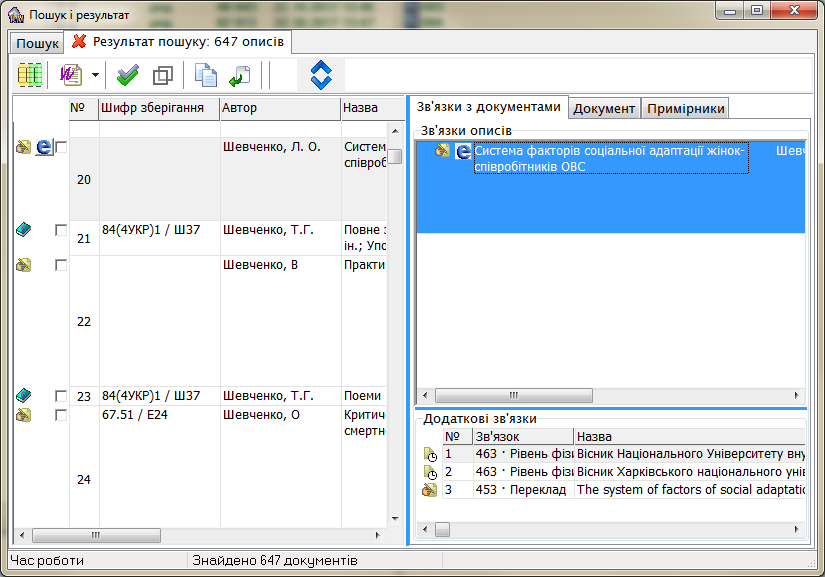Tick the checkbox for record 21
This screenshot has height=577, width=825.
pyautogui.click(x=61, y=230)
